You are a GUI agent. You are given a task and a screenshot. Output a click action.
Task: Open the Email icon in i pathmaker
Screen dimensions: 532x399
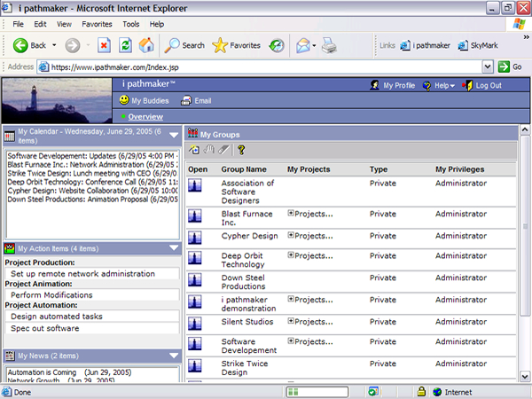click(x=186, y=100)
